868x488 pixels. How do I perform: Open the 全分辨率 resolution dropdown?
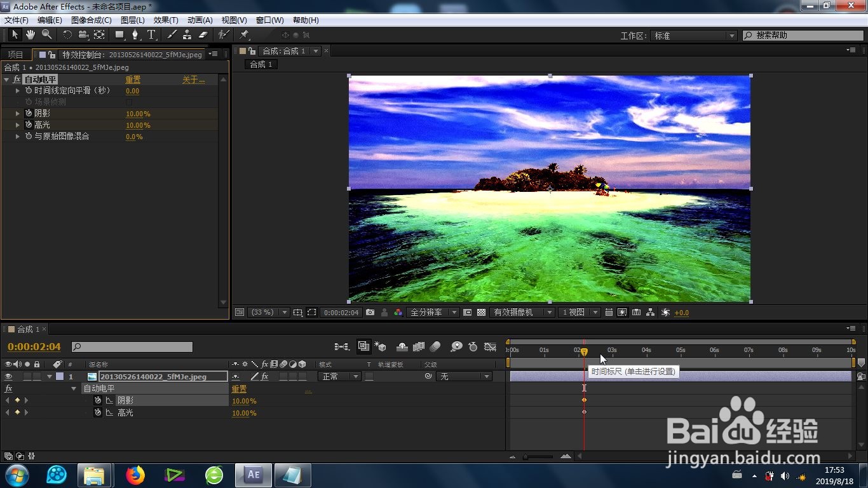[433, 313]
